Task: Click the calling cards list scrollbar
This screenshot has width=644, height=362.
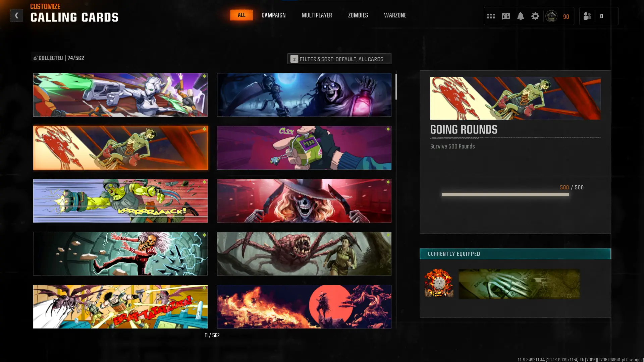Action: 396,87
